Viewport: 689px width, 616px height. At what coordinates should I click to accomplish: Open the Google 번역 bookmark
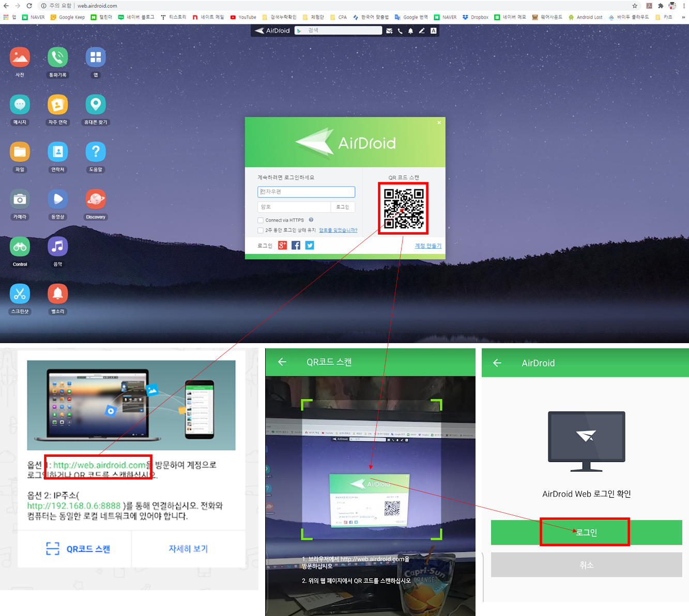[411, 17]
